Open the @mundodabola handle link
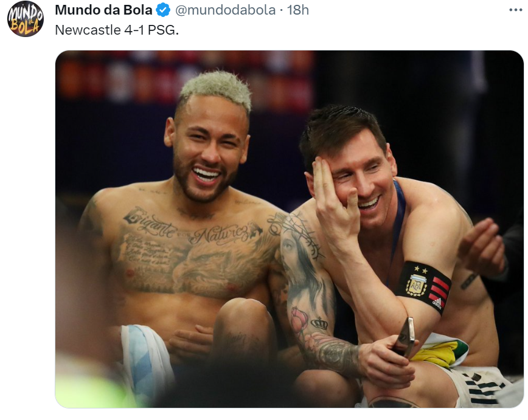The height and width of the screenshot is (420, 528). pyautogui.click(x=225, y=10)
